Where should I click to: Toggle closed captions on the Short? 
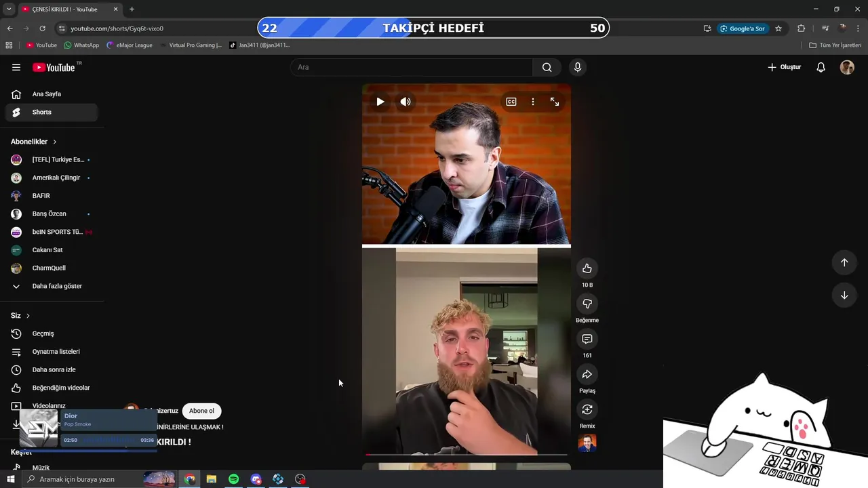tap(511, 102)
